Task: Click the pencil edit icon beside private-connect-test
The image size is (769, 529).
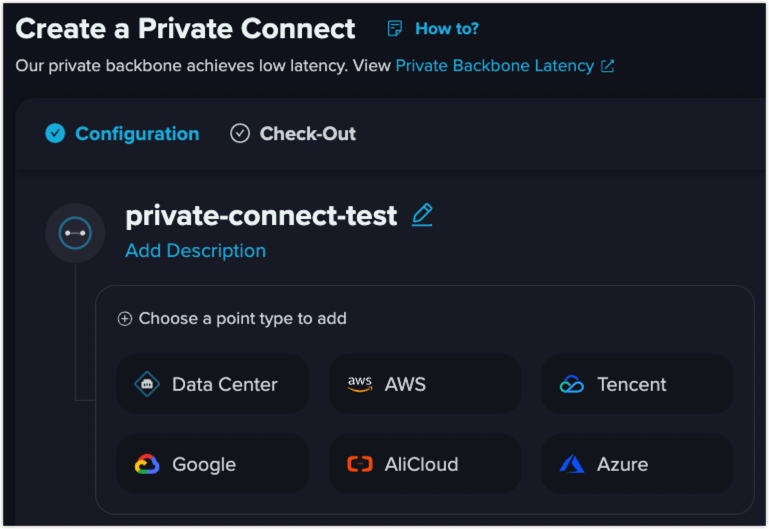Action: pos(422,215)
